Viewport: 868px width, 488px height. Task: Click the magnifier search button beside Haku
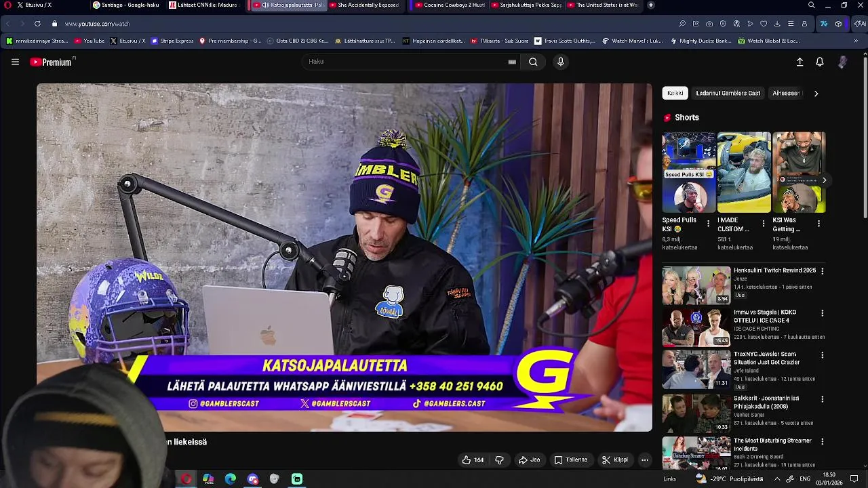click(533, 62)
